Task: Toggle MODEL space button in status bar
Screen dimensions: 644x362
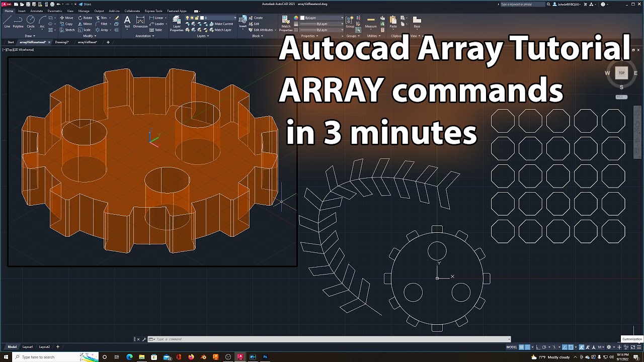Action: point(512,347)
